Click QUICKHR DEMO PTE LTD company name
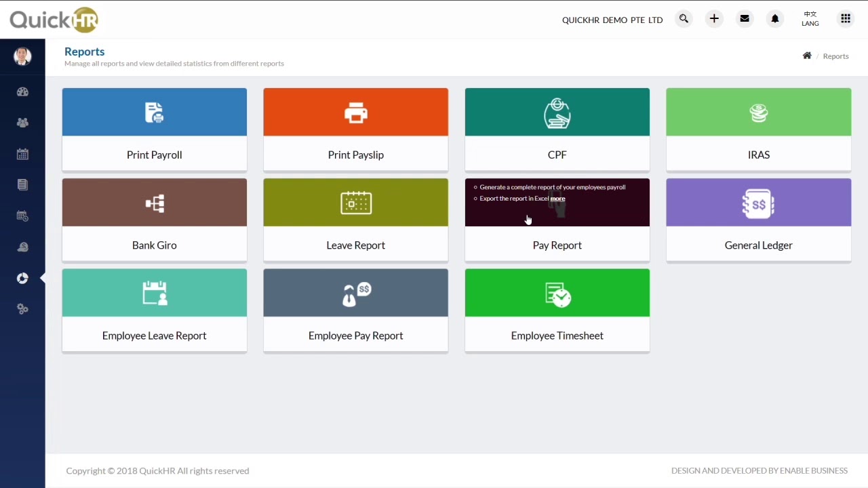 (612, 20)
